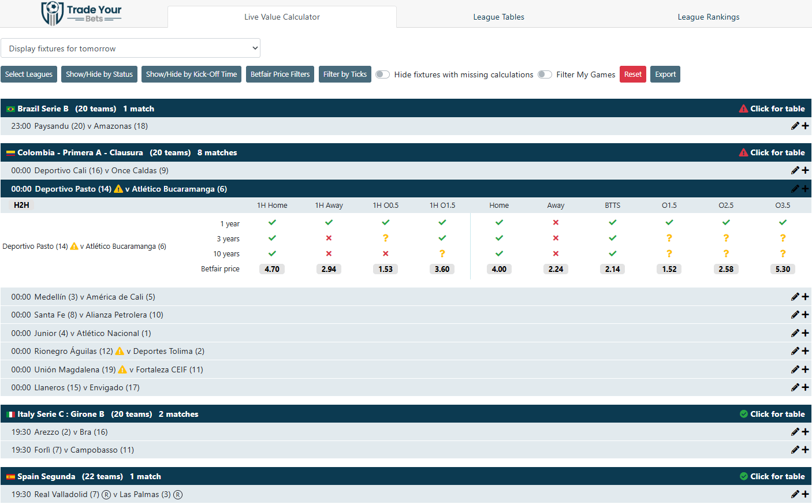Edit the Paysandu v Amazonas fixture
The image size is (812, 504).
point(795,125)
